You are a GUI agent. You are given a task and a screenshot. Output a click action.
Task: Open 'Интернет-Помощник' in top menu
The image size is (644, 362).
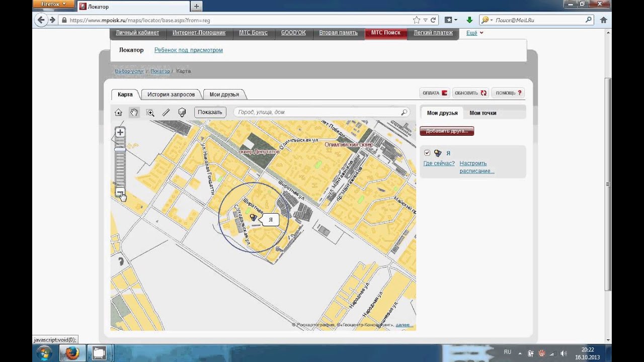pyautogui.click(x=199, y=33)
